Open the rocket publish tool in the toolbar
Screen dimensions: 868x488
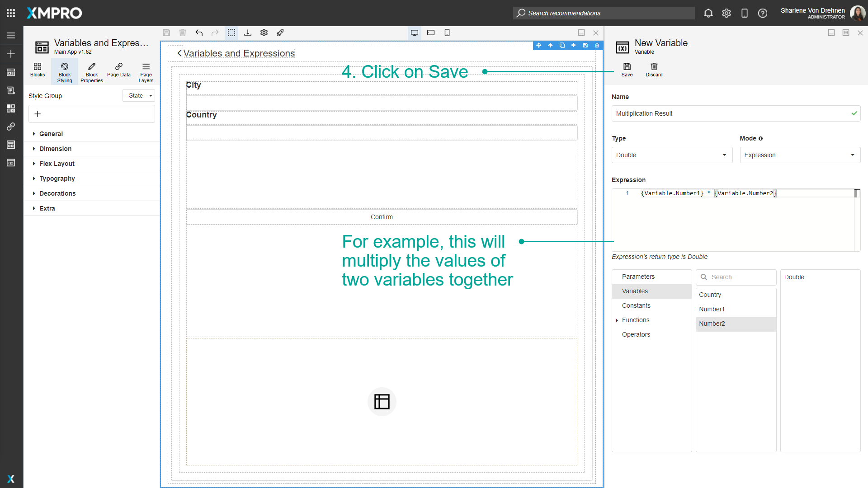[280, 33]
